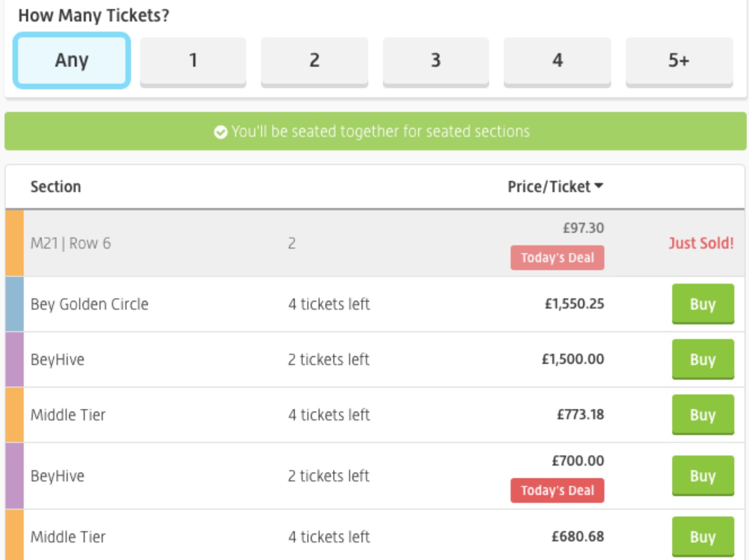The image size is (749, 560).
Task: Buy Bey Golden Circle tickets at £1,550.25
Action: pos(703,303)
